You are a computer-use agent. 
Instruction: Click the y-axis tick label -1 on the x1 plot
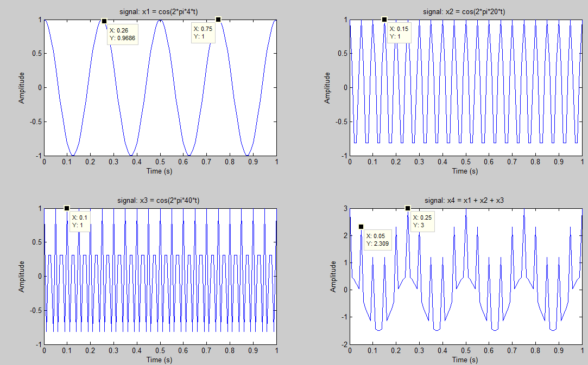(x=38, y=155)
